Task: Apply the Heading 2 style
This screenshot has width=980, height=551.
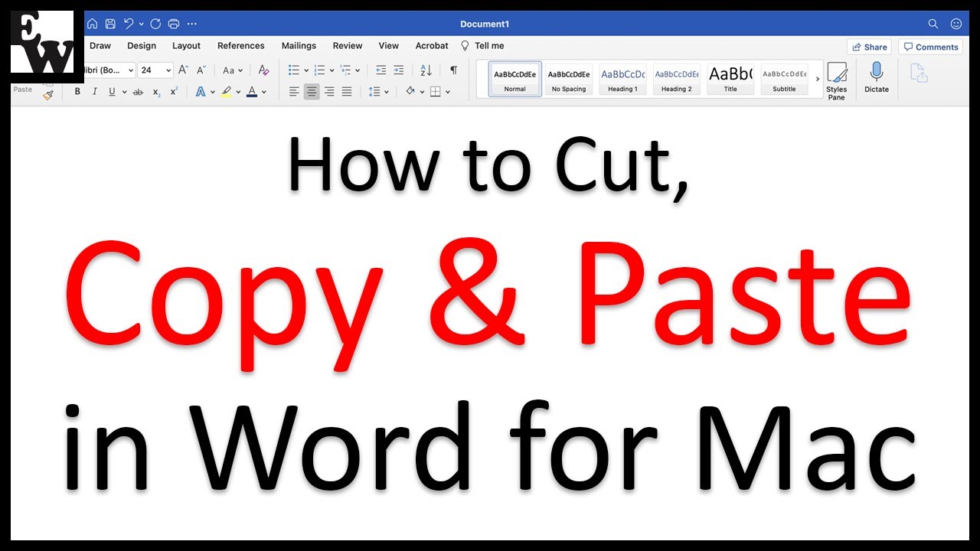Action: coord(676,79)
